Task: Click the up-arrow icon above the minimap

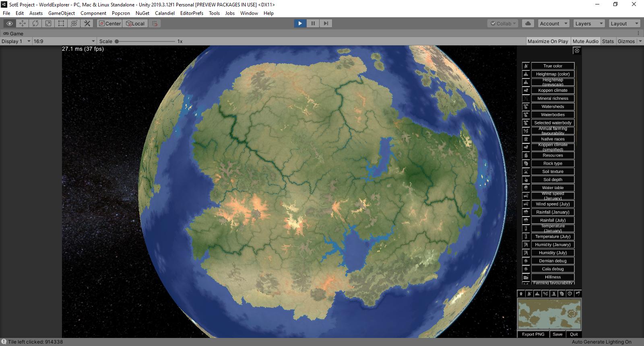Action: (x=521, y=294)
